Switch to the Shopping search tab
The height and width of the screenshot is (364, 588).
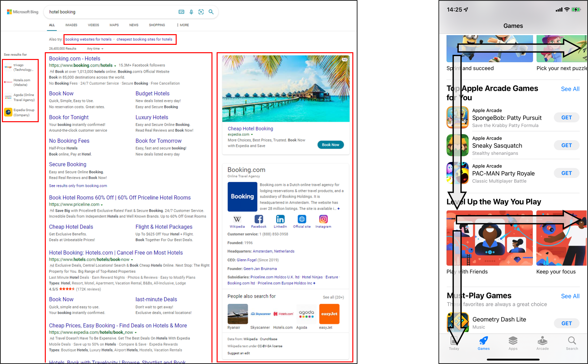point(157,25)
